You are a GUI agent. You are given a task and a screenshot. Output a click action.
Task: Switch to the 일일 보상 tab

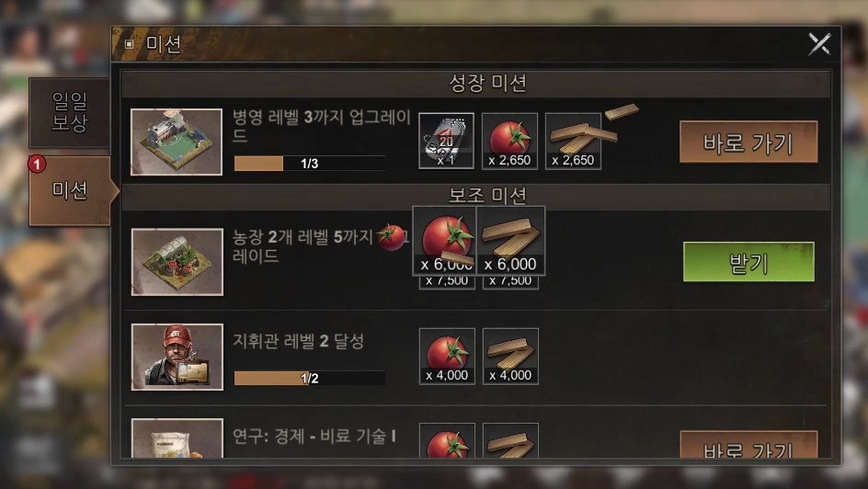[69, 112]
